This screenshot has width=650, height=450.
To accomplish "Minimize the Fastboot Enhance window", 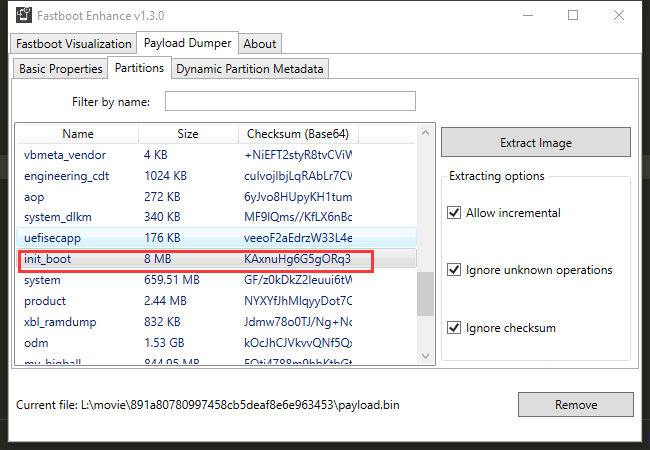I will pyautogui.click(x=528, y=15).
